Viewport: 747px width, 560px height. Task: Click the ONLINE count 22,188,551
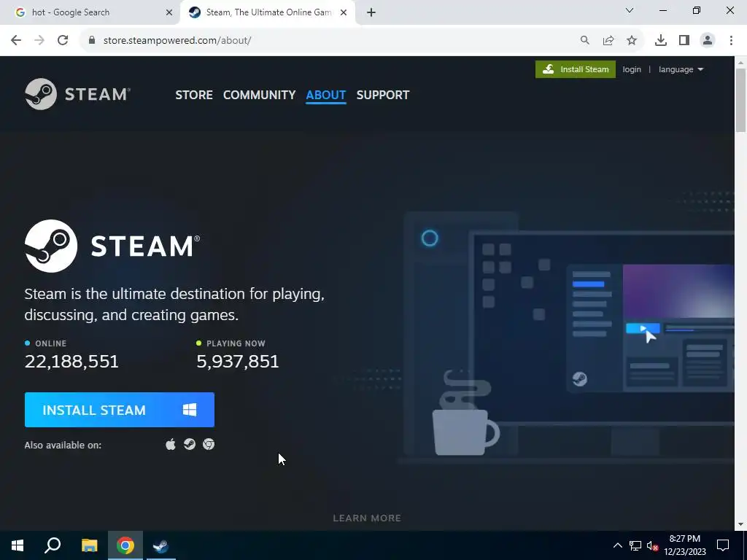point(71,362)
